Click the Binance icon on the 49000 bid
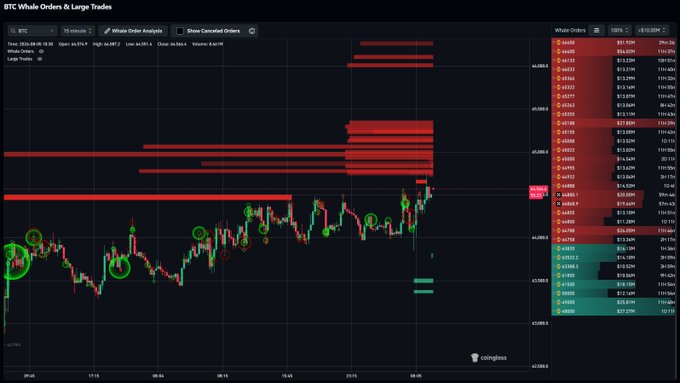Image resolution: width=680 pixels, height=383 pixels. click(x=559, y=302)
